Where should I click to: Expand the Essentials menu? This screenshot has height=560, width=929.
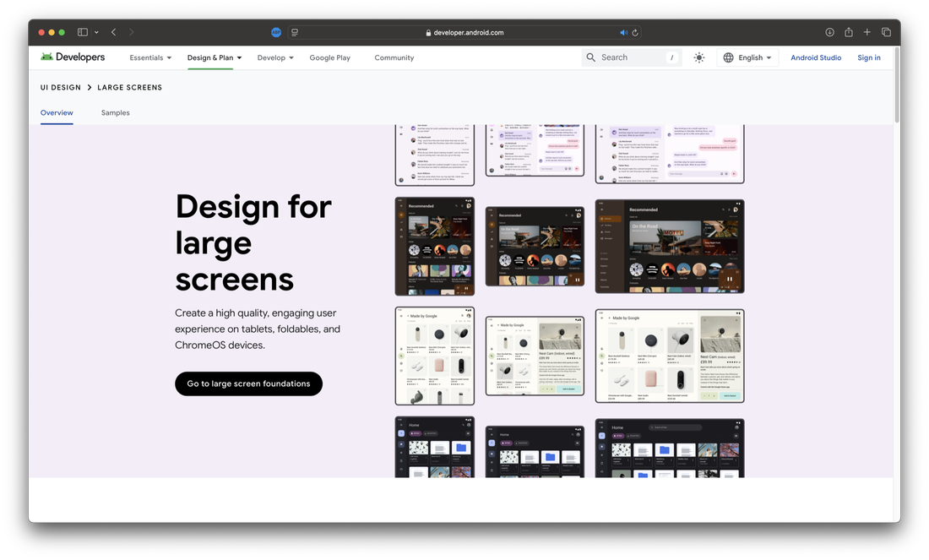(x=150, y=57)
